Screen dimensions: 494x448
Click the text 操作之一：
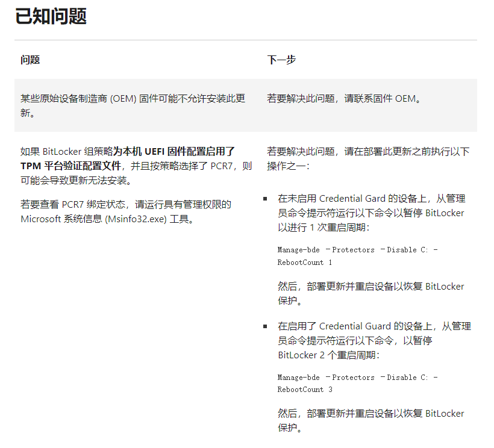[289, 166]
